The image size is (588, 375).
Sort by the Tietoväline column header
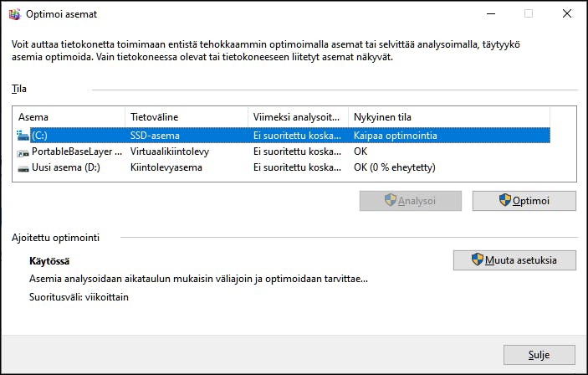coord(187,117)
